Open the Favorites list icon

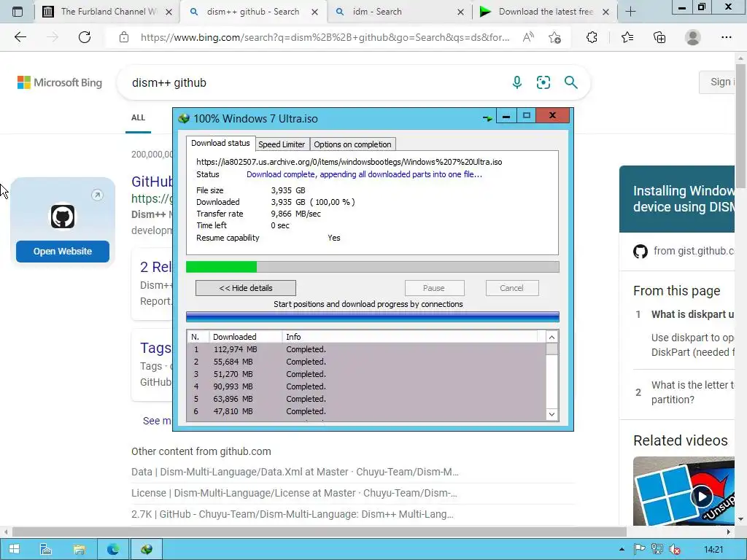tap(627, 37)
